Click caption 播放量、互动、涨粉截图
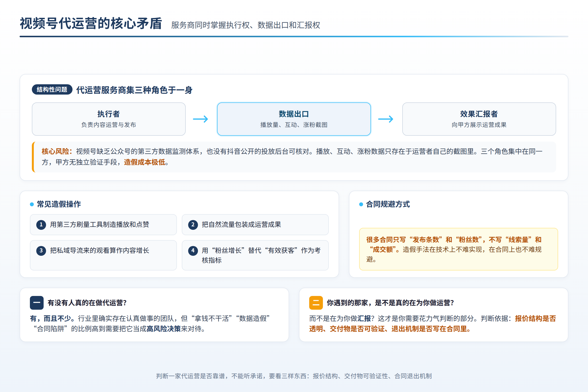 (294, 125)
